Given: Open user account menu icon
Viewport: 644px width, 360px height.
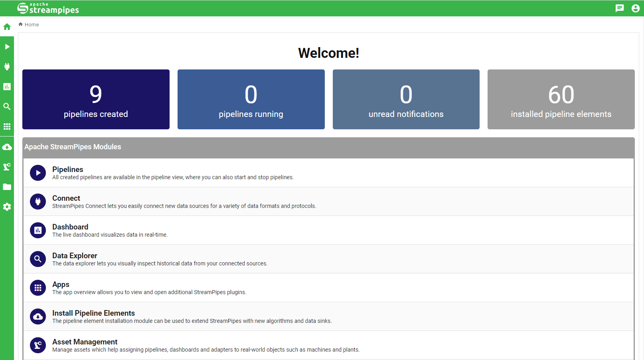Looking at the screenshot, I should [636, 8].
